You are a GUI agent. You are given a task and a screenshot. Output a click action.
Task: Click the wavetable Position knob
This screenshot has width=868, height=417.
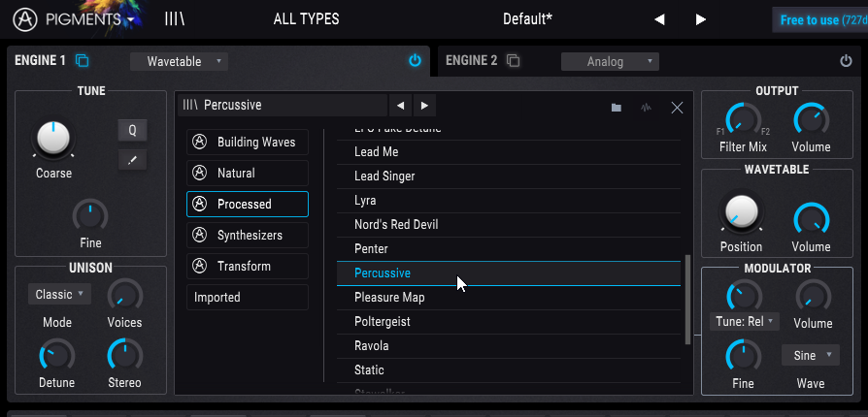(741, 210)
